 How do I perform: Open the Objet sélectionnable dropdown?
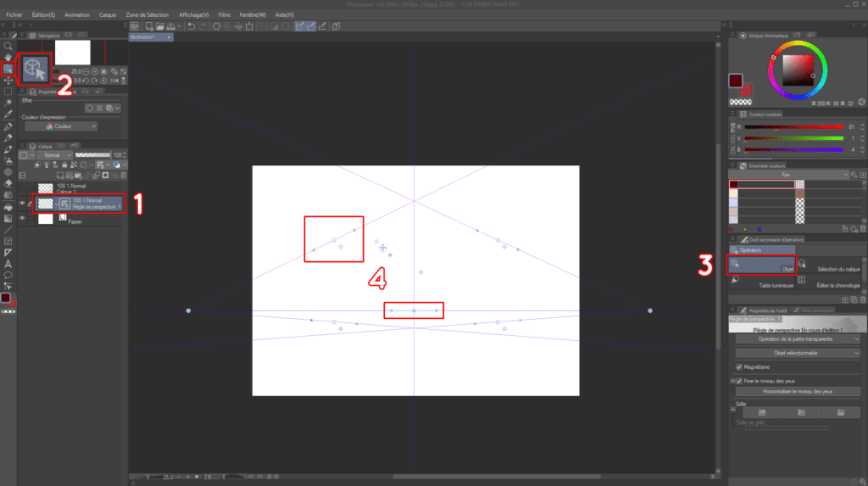click(798, 353)
